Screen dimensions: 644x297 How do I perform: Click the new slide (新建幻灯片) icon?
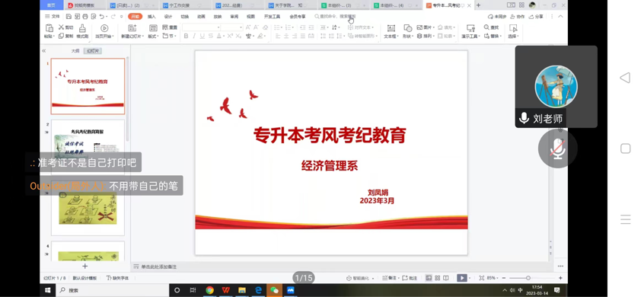[x=132, y=28]
